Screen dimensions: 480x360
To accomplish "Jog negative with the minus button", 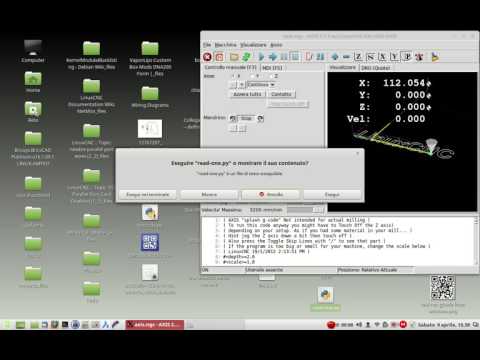I will [x=233, y=85].
